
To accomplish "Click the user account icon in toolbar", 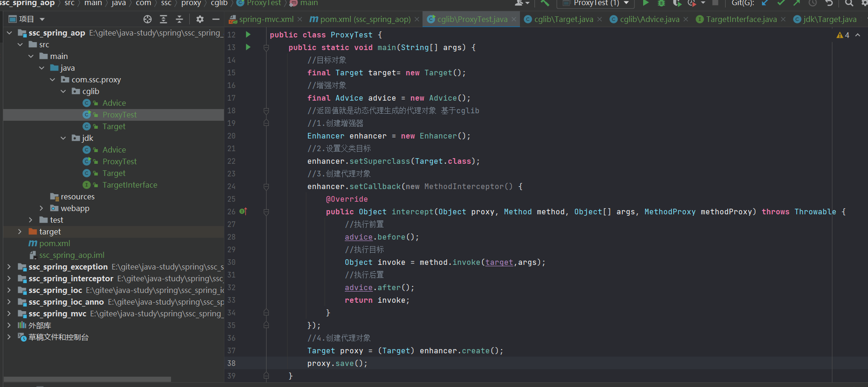I will [521, 3].
